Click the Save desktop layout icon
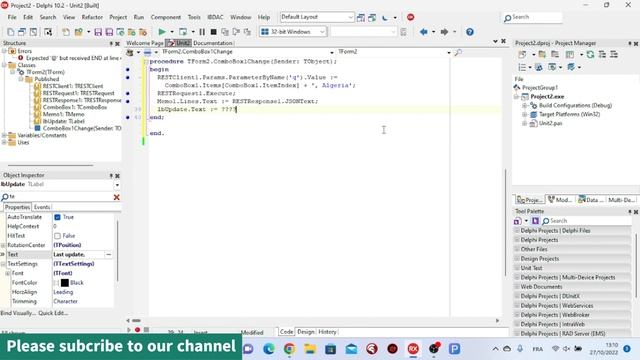Viewport: 640px width, 360px height. (x=361, y=17)
